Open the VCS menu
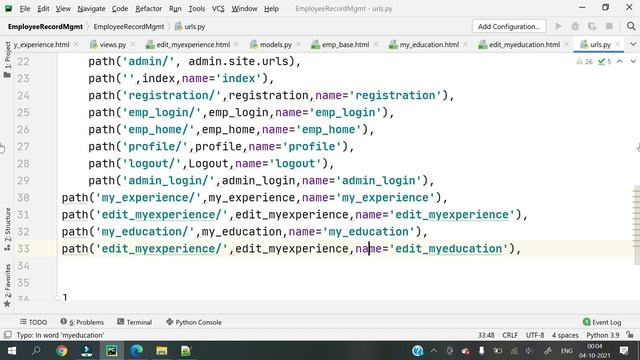 click(218, 9)
